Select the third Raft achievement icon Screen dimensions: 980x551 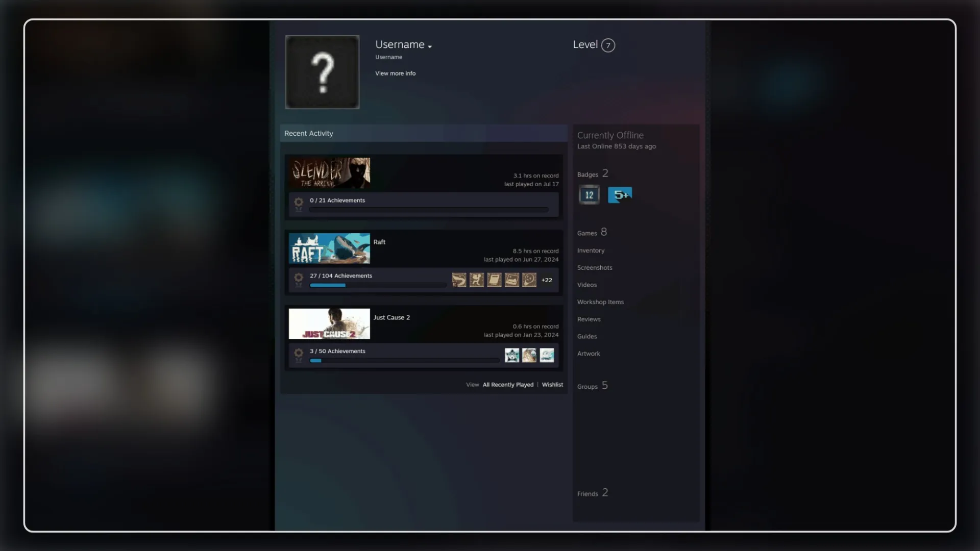(x=494, y=280)
